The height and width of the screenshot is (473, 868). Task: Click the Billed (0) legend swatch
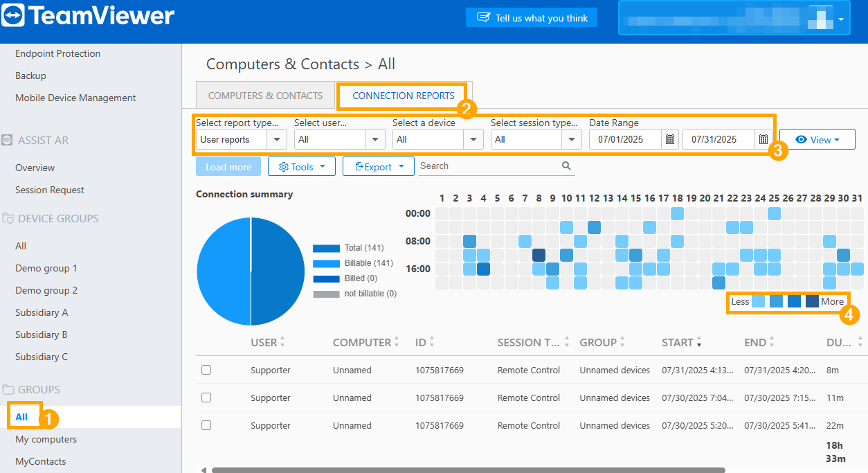326,278
